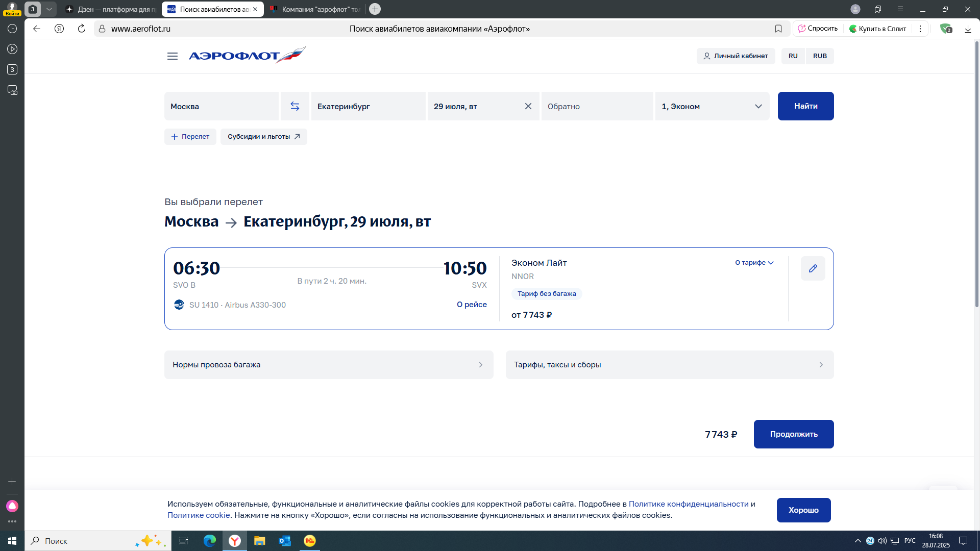Click the 'Спросить' assistant button
Screen dimensions: 980x551
[818, 29]
